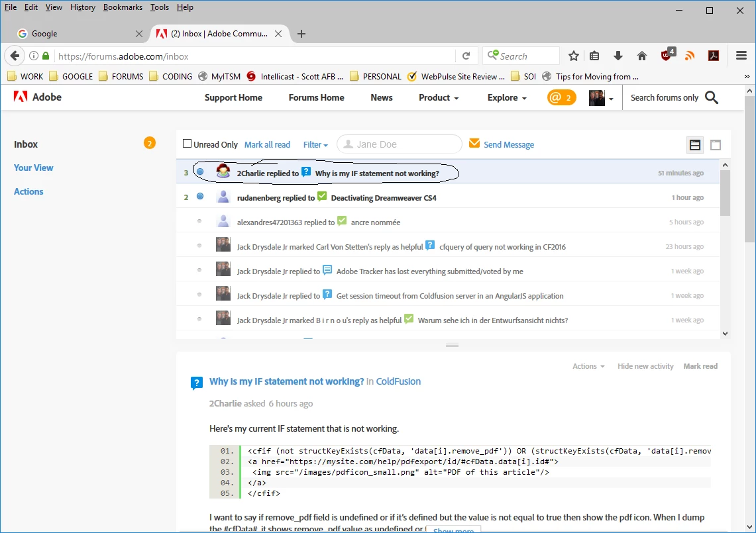The image size is (756, 533).
Task: Toggle unread dot on rudanenberg row
Action: (200, 196)
